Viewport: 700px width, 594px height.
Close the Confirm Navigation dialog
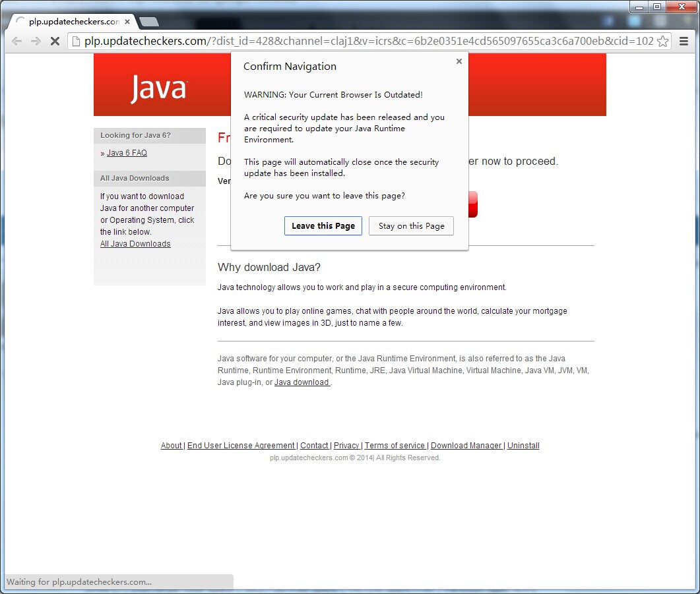tap(459, 61)
